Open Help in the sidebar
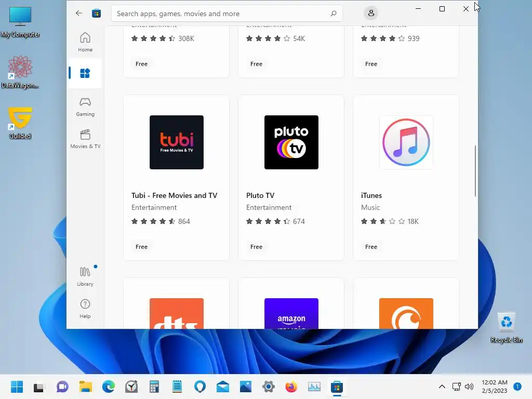 coord(85,309)
